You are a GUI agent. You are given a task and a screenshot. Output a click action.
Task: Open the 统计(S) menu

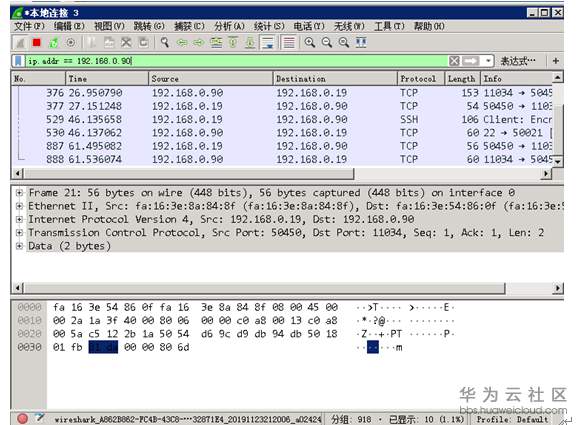[269, 26]
